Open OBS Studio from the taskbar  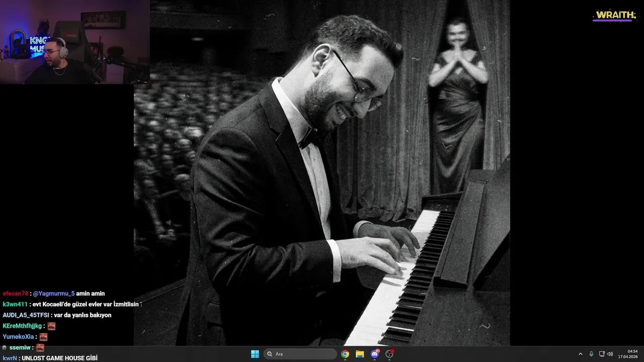point(389,354)
